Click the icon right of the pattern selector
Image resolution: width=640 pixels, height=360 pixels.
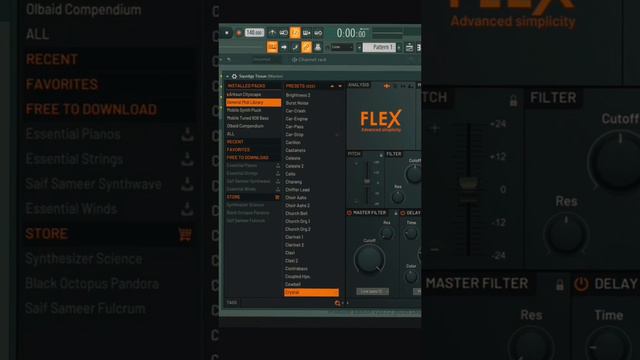409,47
